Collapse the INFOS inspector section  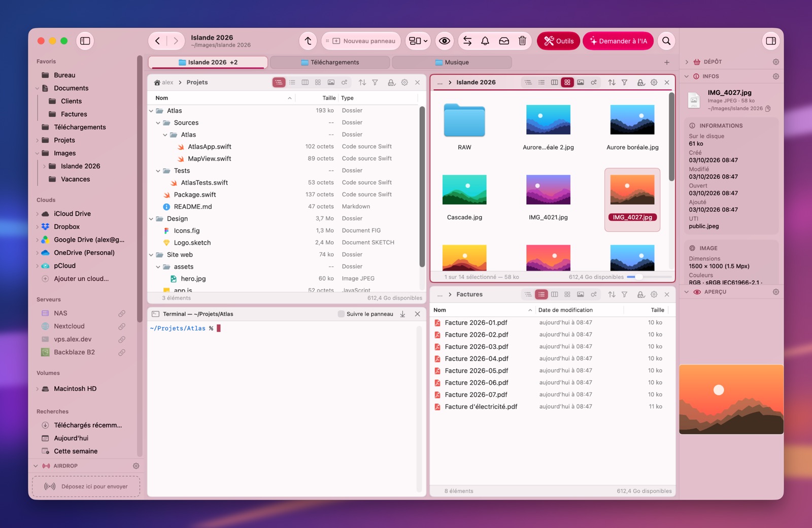[x=687, y=77]
